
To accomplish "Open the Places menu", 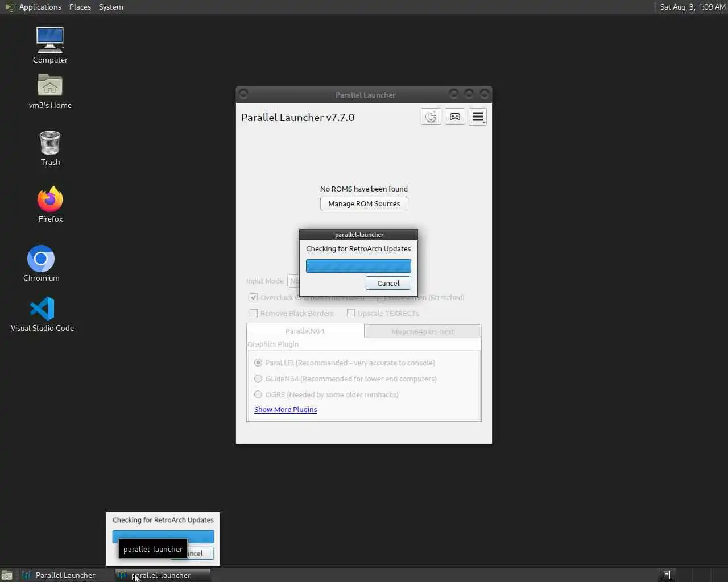I will [80, 7].
